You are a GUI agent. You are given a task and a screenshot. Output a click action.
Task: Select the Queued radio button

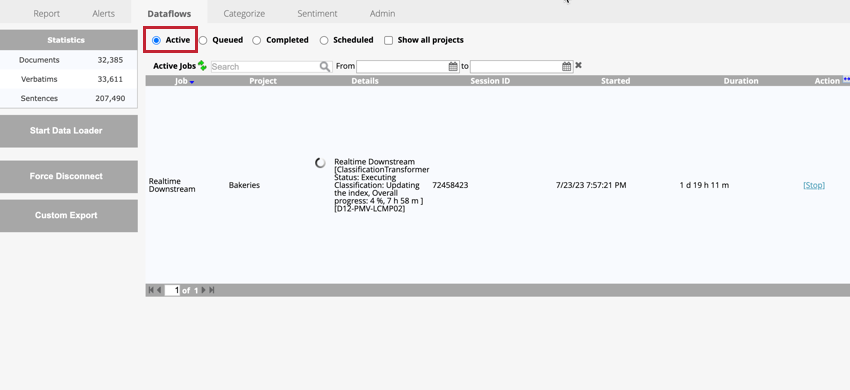pyautogui.click(x=203, y=40)
